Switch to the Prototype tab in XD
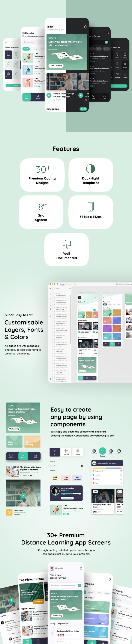This screenshot has height=644, width=132. (69, 284)
